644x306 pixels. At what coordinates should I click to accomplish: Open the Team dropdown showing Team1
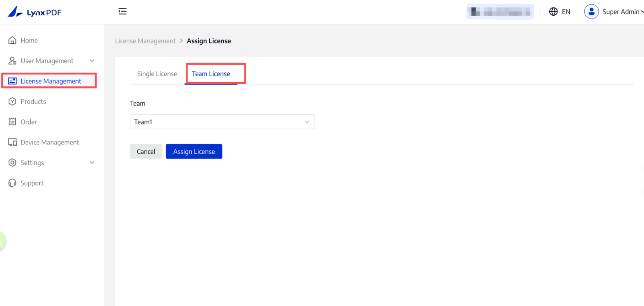(222, 122)
